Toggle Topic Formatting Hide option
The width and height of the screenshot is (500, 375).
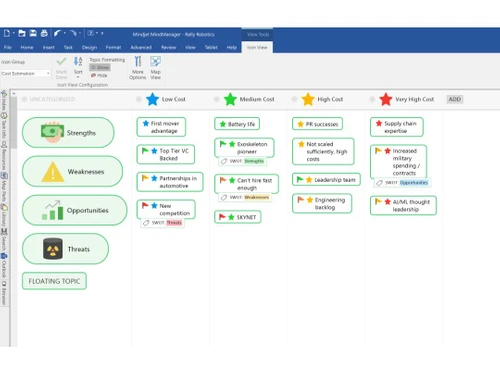pos(99,75)
